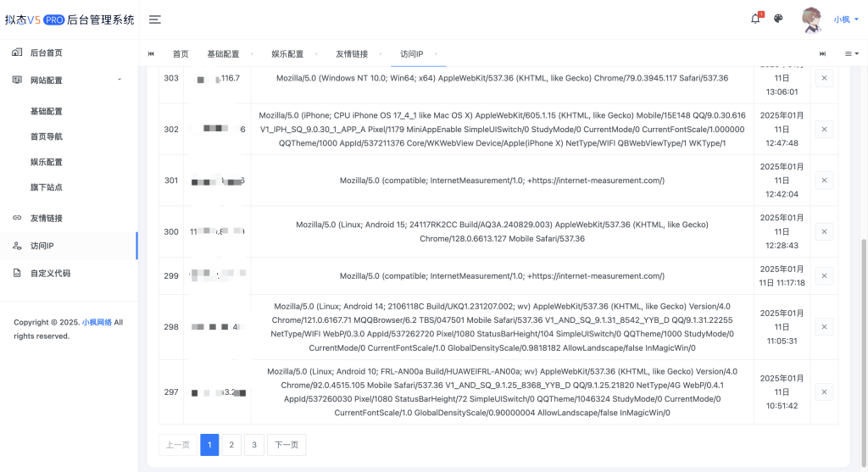Viewport: 868px width, 472px height.
Task: Click the 下一页 next page button
Action: coord(287,445)
